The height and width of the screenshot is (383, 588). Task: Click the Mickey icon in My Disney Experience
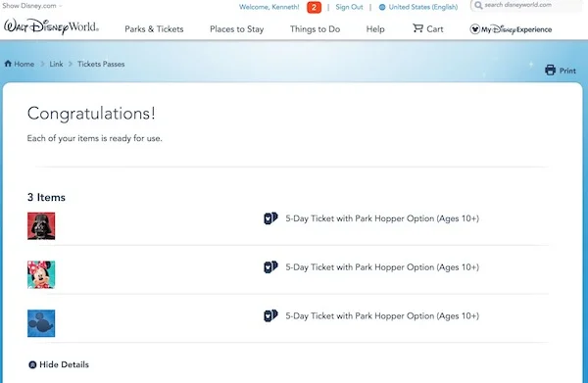coord(474,29)
